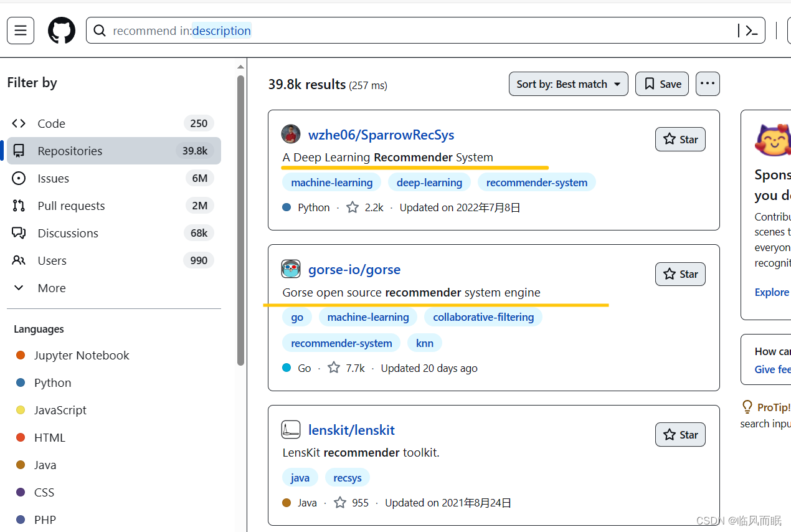Viewport: 791px width, 532px height.
Task: Filter by CSS language
Action: pos(44,492)
